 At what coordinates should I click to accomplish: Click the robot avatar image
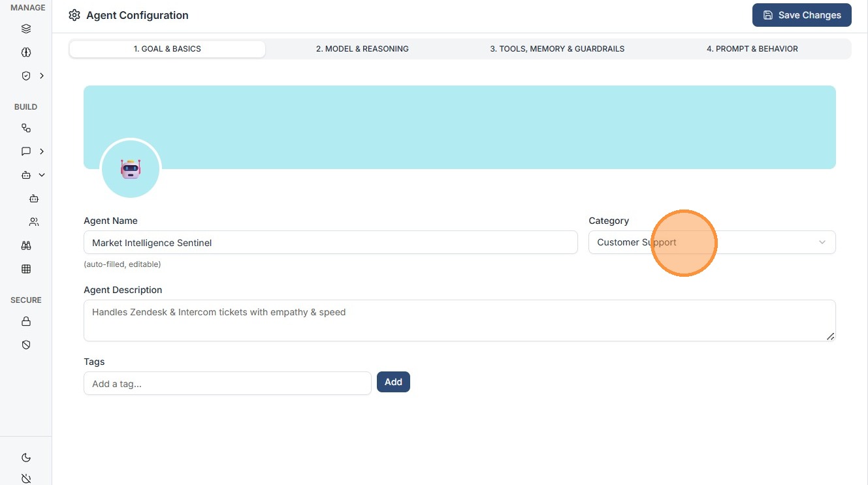(x=131, y=169)
